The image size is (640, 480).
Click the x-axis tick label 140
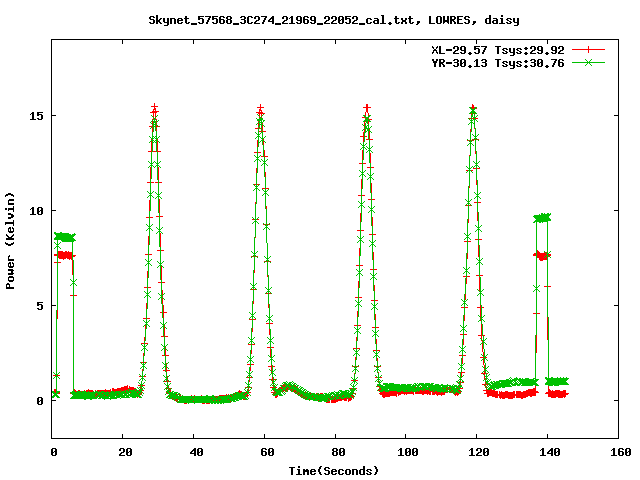tap(549, 452)
